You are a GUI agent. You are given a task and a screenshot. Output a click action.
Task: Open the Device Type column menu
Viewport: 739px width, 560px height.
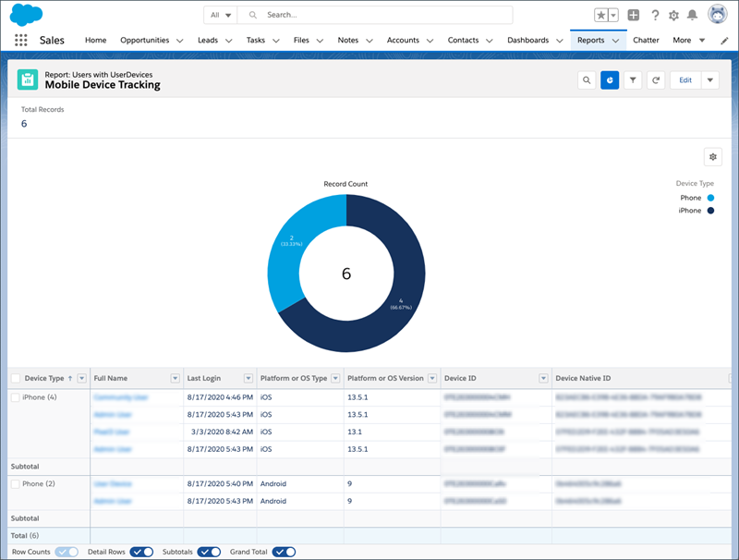tap(81, 377)
